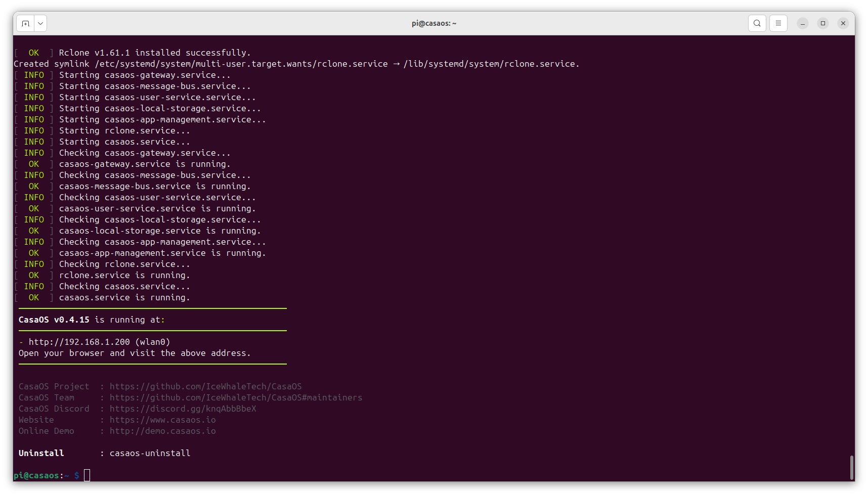Click the window title 'pi@casaos: ~'
The image size is (868, 496).
[434, 23]
